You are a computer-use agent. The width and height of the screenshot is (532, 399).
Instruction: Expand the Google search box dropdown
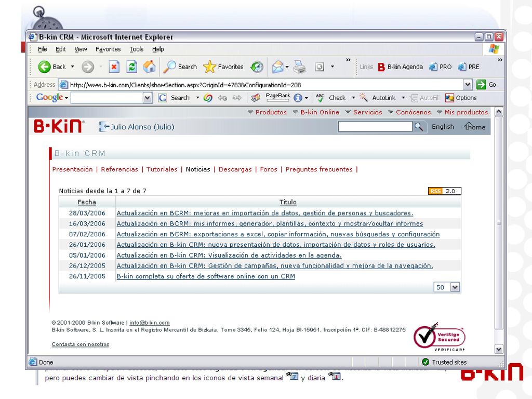(x=147, y=98)
